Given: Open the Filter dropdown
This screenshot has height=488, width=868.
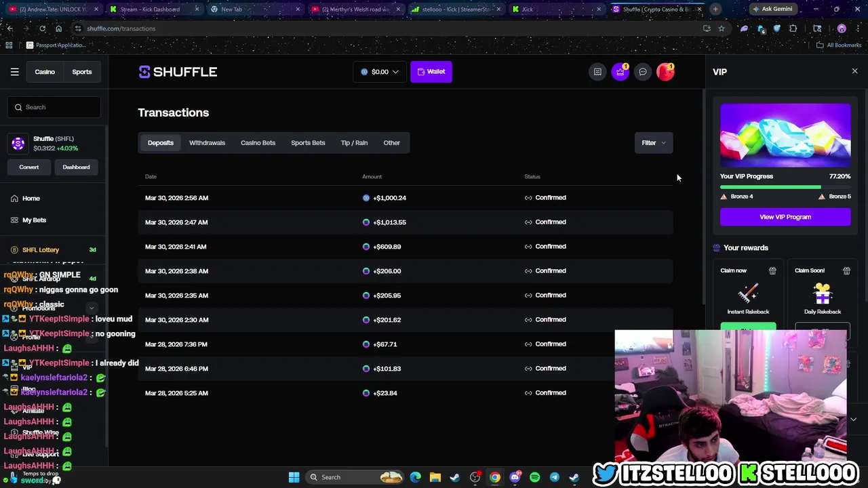Looking at the screenshot, I should point(653,142).
